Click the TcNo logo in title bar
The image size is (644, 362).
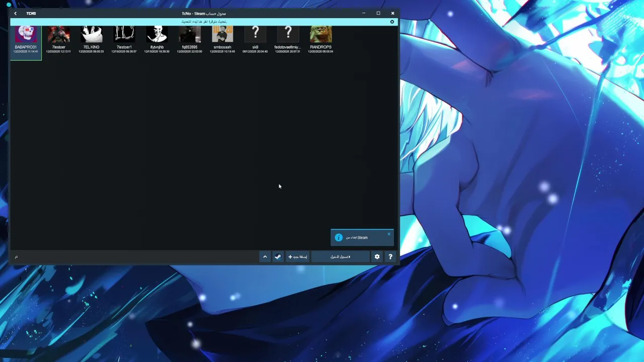click(31, 14)
